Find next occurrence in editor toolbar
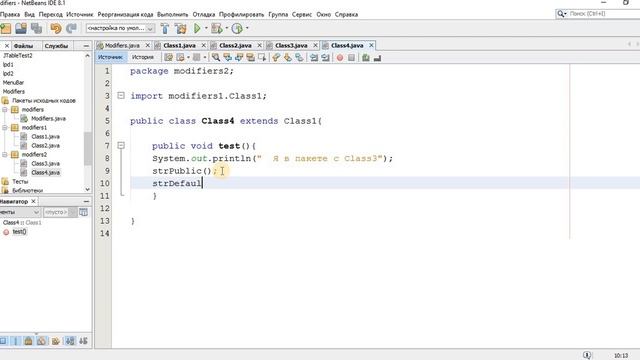 pyautogui.click(x=239, y=58)
